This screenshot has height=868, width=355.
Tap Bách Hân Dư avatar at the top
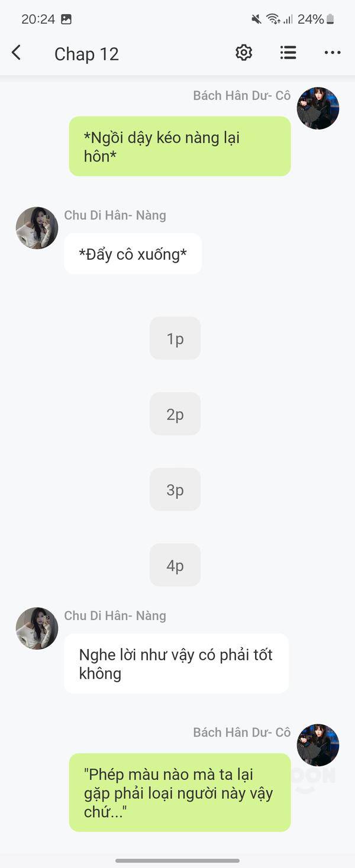318,108
